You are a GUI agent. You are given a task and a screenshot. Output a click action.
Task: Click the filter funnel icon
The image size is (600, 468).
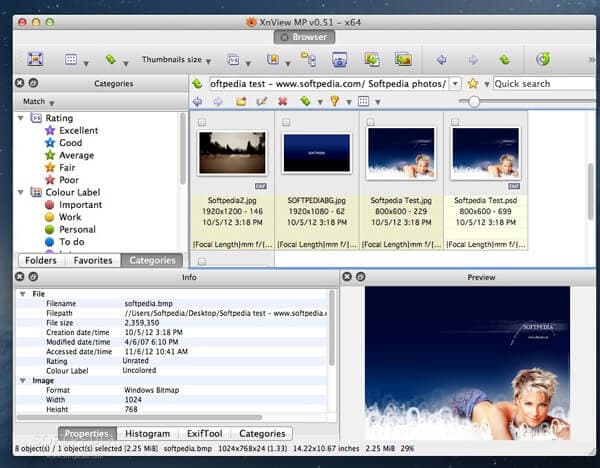click(x=335, y=101)
